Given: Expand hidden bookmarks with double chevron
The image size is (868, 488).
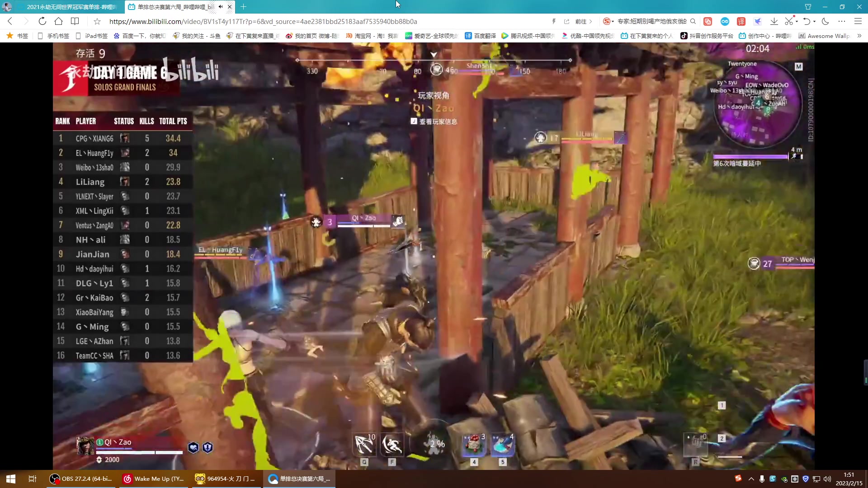Looking at the screenshot, I should [859, 36].
